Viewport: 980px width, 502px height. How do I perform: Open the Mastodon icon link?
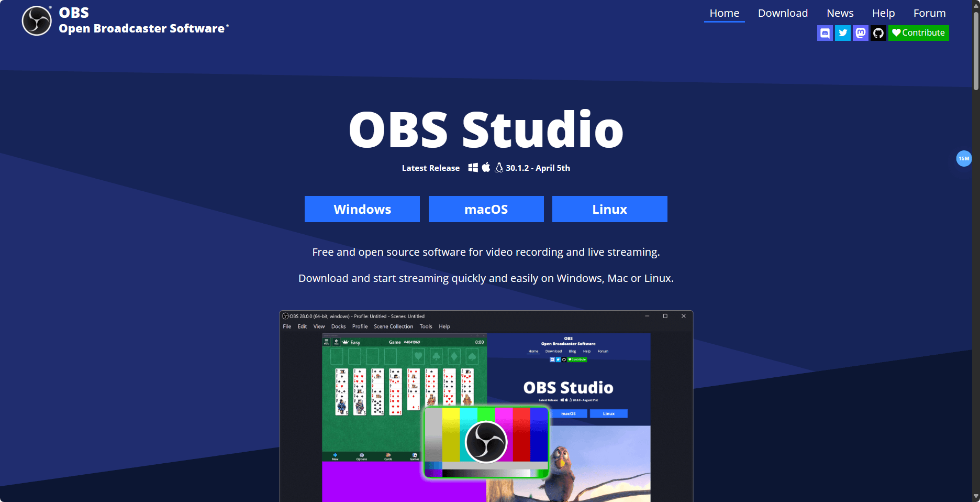(861, 33)
